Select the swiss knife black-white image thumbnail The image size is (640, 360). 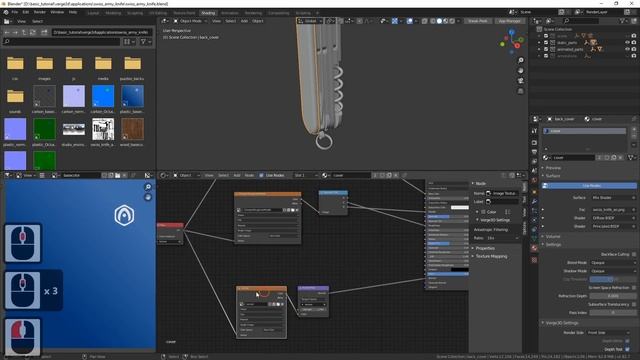click(103, 132)
